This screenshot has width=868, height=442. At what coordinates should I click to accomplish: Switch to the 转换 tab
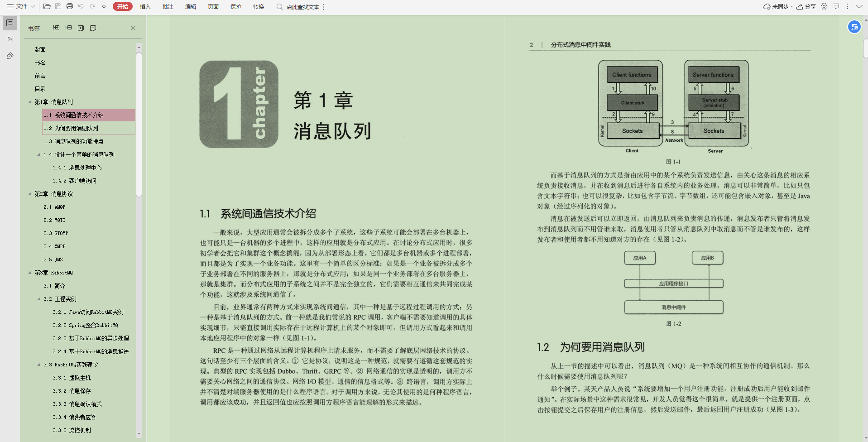tap(258, 7)
